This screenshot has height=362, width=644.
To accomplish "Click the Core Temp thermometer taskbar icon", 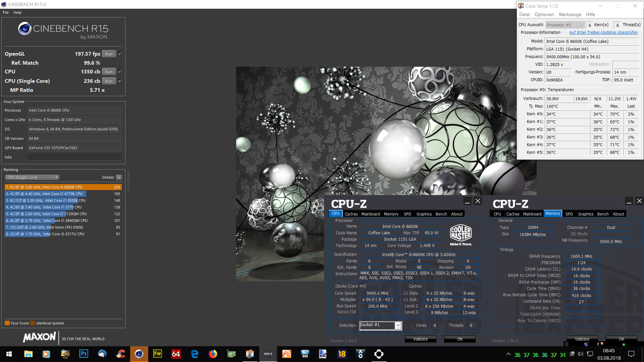I will point(250,354).
